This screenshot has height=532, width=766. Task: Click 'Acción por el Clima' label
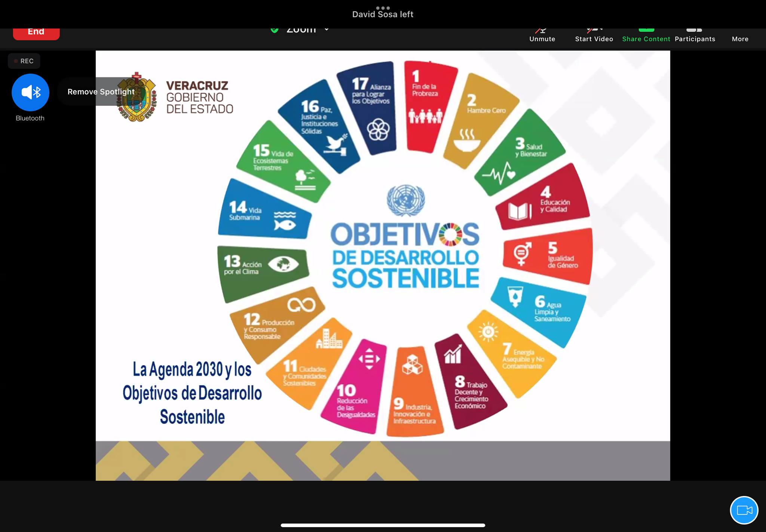243,268
